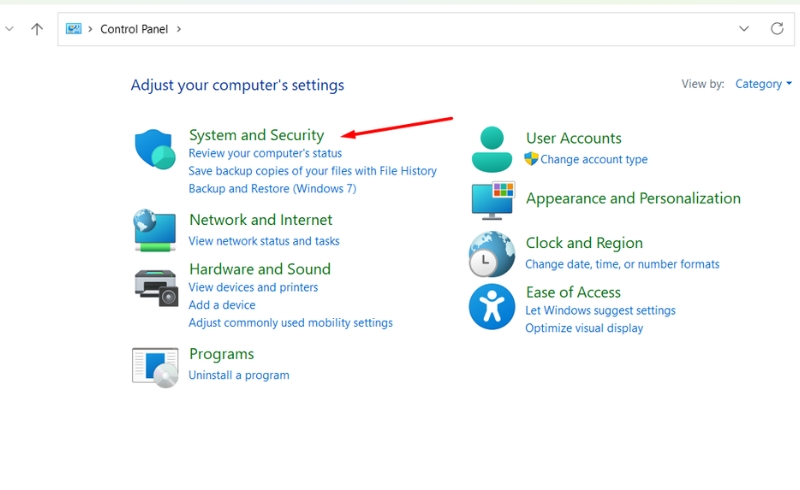Viewport: 800px width, 490px height.
Task: Open Review your computer's status
Action: tap(265, 153)
